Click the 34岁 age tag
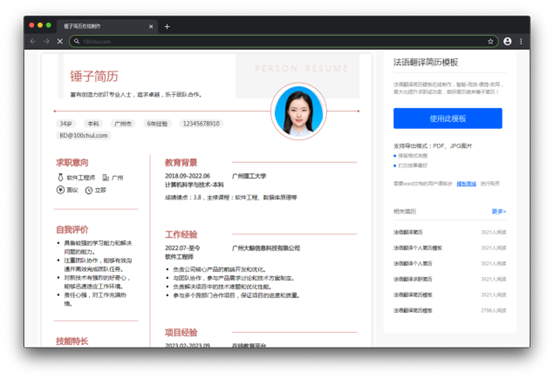 tap(66, 124)
